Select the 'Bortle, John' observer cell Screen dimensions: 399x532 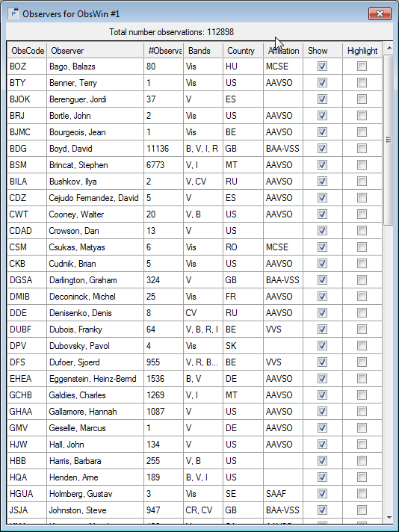coord(95,115)
